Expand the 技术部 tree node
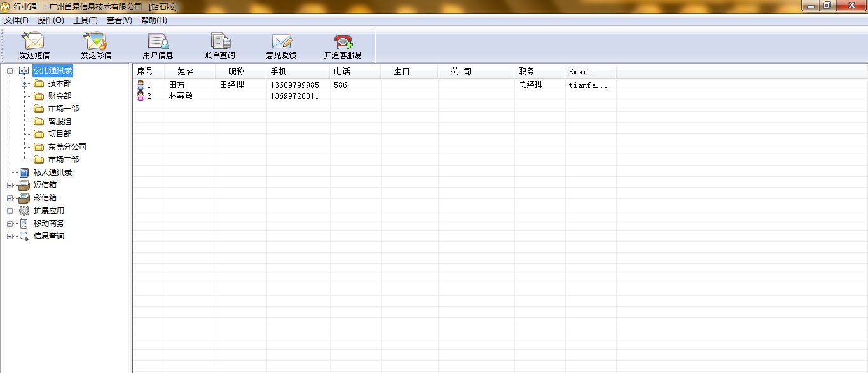 25,83
